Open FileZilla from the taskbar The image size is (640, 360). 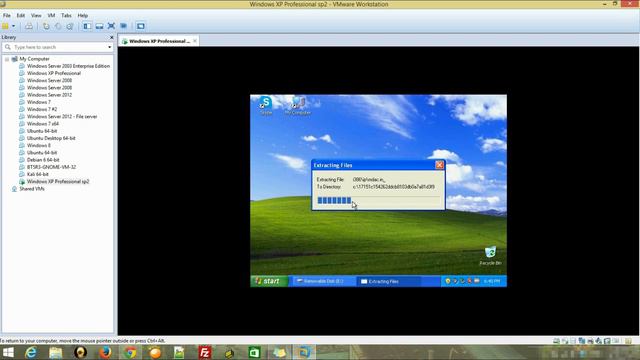coord(204,352)
